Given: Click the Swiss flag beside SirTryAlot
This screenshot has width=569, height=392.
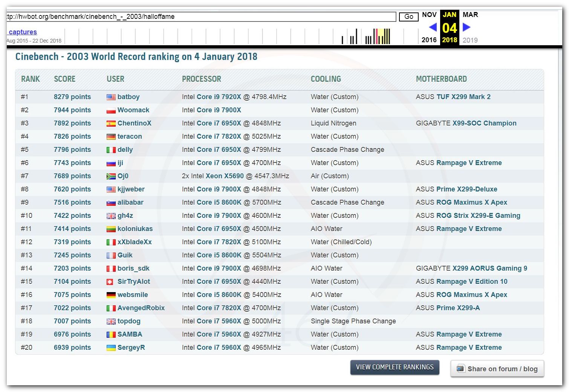Looking at the screenshot, I should (110, 282).
